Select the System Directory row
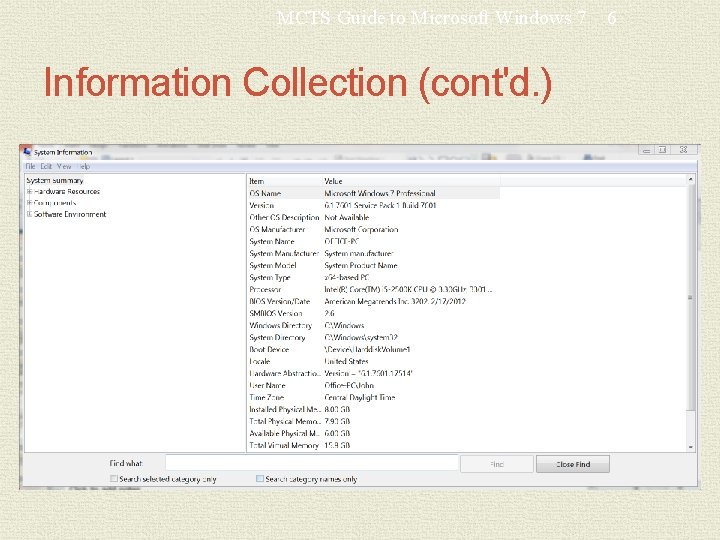 (x=373, y=338)
